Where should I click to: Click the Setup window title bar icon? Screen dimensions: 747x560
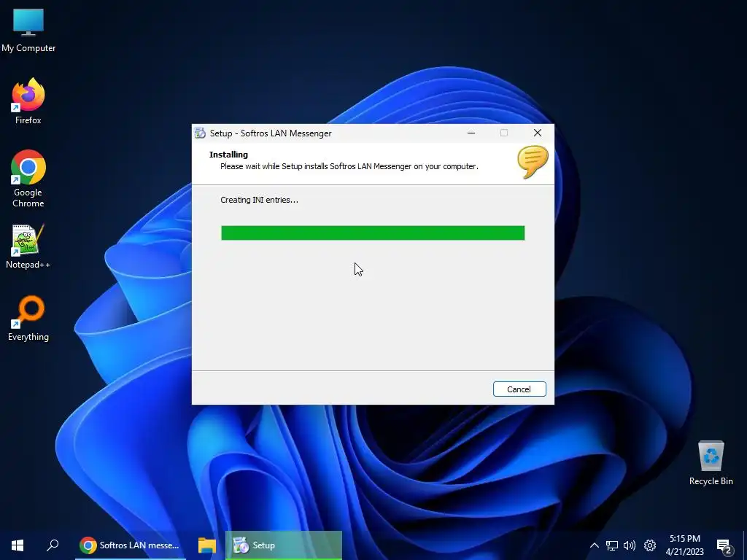201,133
